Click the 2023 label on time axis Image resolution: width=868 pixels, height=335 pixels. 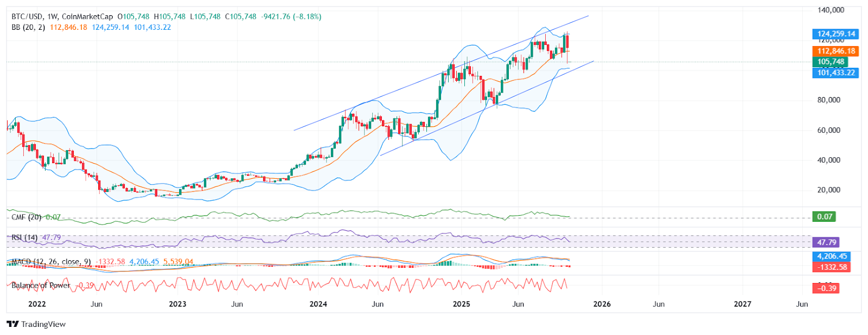click(177, 304)
